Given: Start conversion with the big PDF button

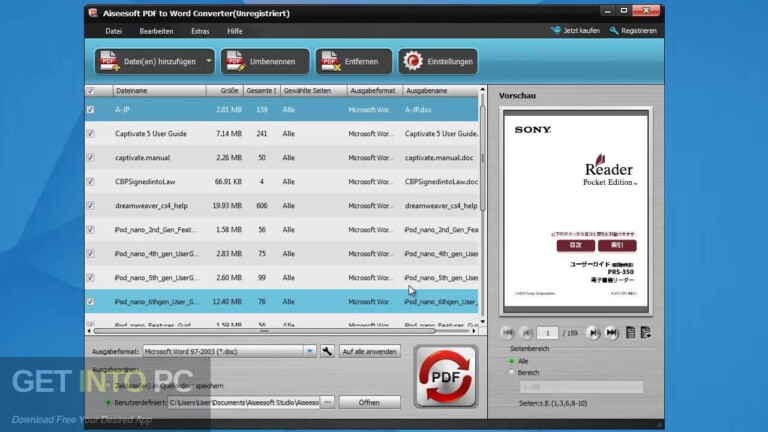Looking at the screenshot, I should coord(446,377).
